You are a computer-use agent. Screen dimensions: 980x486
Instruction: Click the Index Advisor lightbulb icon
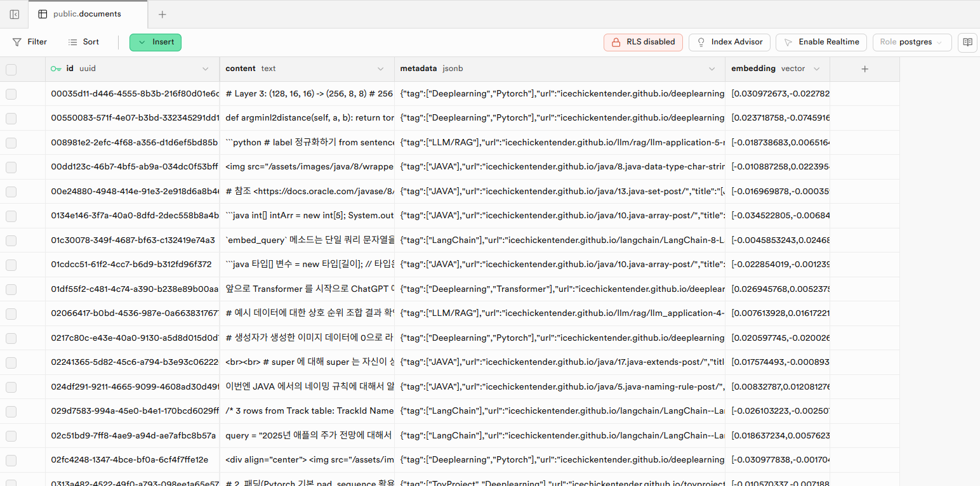701,43
